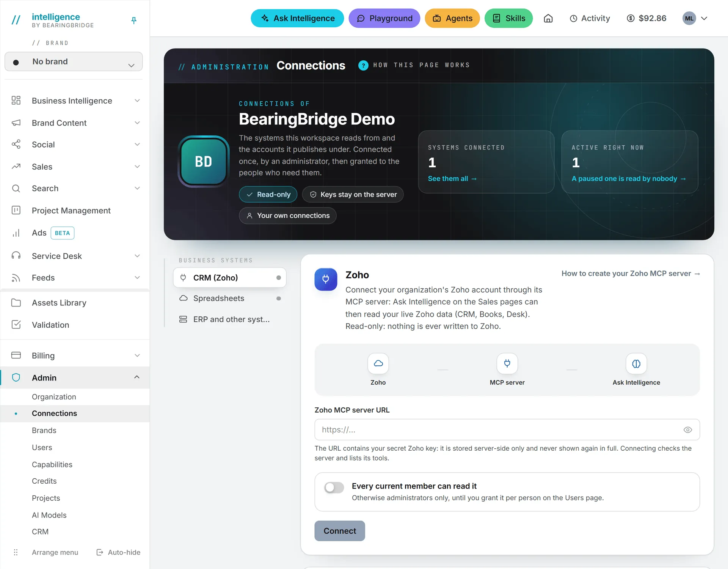The image size is (728, 569).
Task: Show the Zoho MCP server URL
Action: click(x=688, y=430)
